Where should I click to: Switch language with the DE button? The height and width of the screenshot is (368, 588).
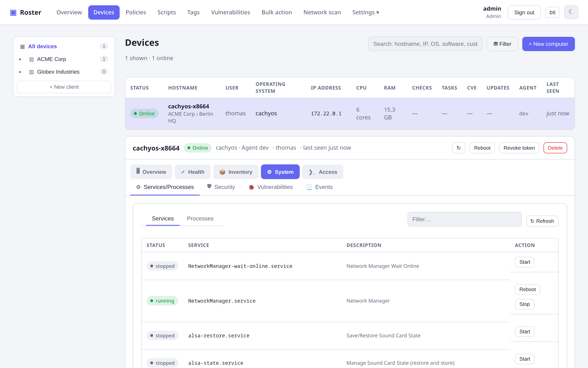552,12
